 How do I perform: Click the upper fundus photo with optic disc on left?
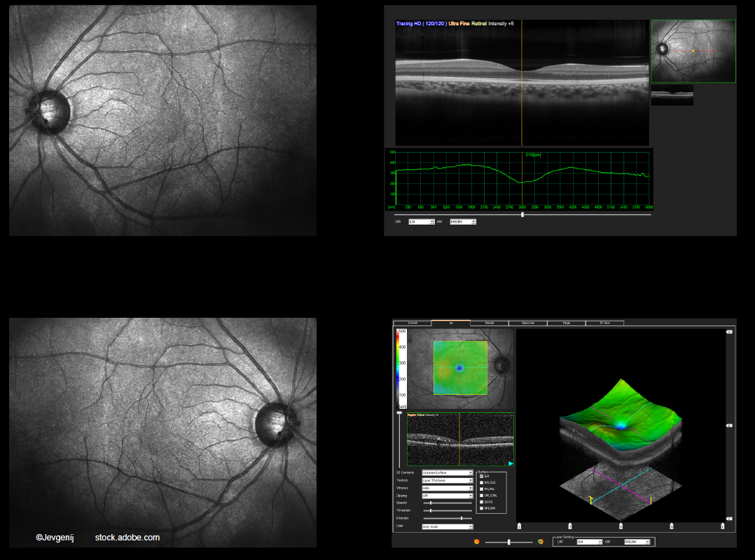pyautogui.click(x=162, y=121)
